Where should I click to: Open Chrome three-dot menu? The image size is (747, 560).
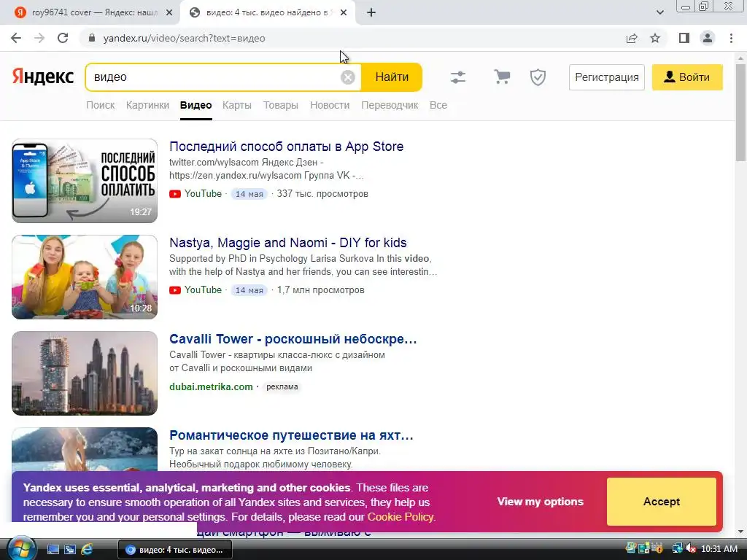[x=731, y=38]
